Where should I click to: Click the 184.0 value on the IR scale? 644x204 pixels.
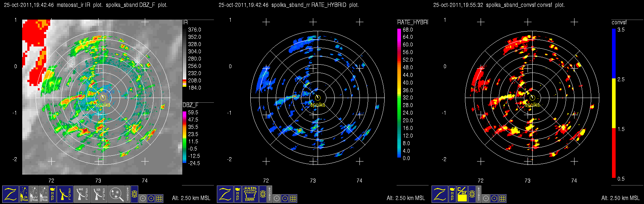(x=195, y=88)
